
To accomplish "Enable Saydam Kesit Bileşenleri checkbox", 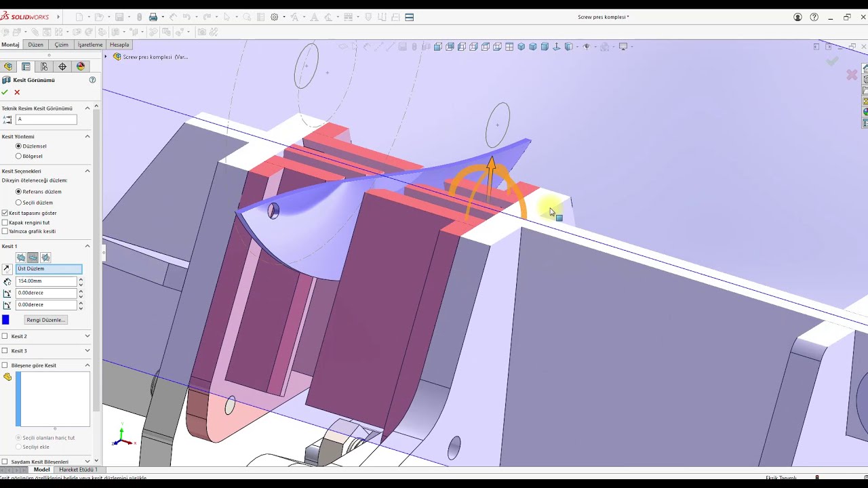I will pos(5,462).
